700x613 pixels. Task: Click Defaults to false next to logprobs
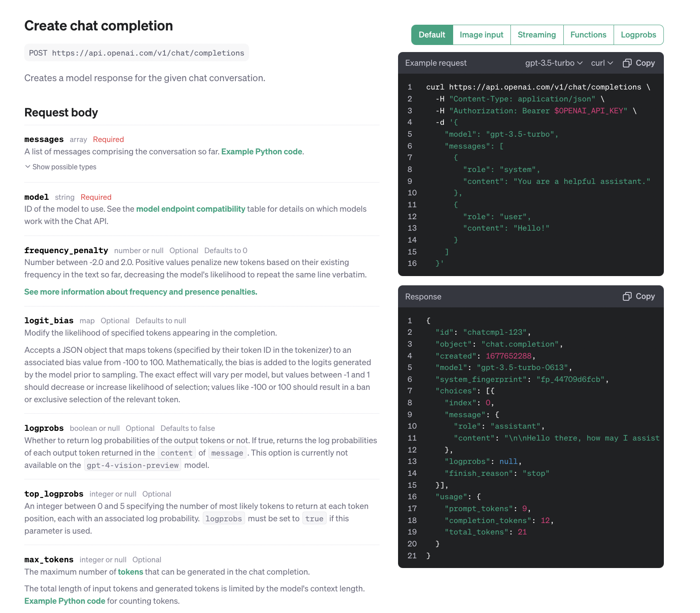[x=188, y=428]
